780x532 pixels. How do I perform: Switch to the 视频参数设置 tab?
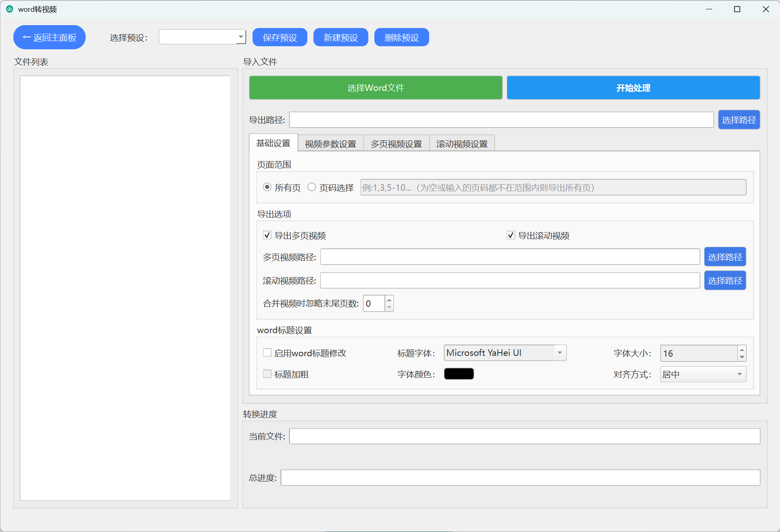point(330,144)
